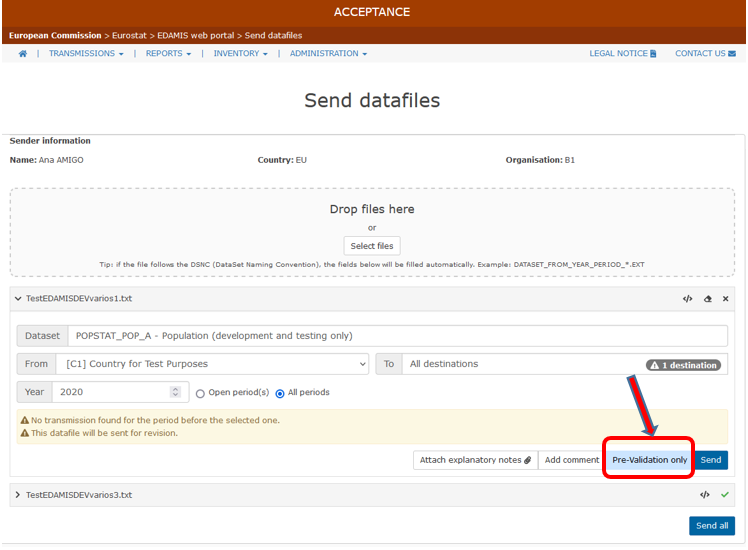Go to the home icon in navigation bar
This screenshot has width=748, height=550.
(x=22, y=53)
